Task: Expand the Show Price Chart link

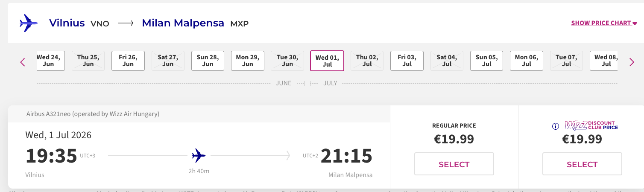Action: click(x=604, y=23)
